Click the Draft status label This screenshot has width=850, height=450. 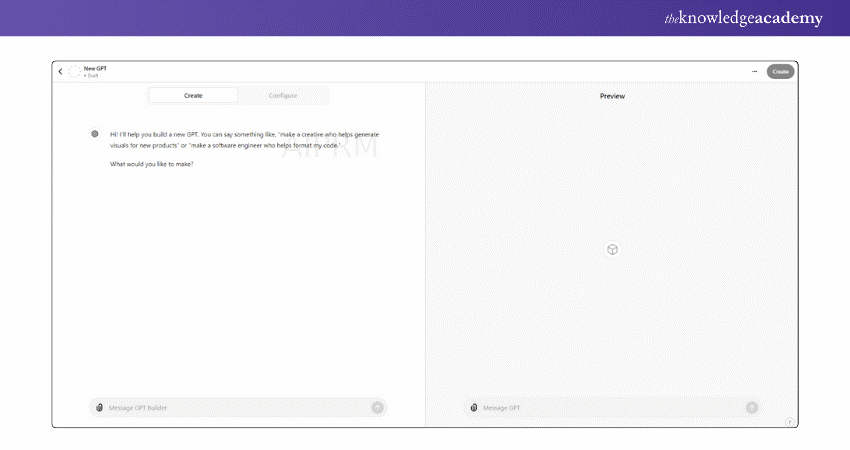pyautogui.click(x=92, y=75)
